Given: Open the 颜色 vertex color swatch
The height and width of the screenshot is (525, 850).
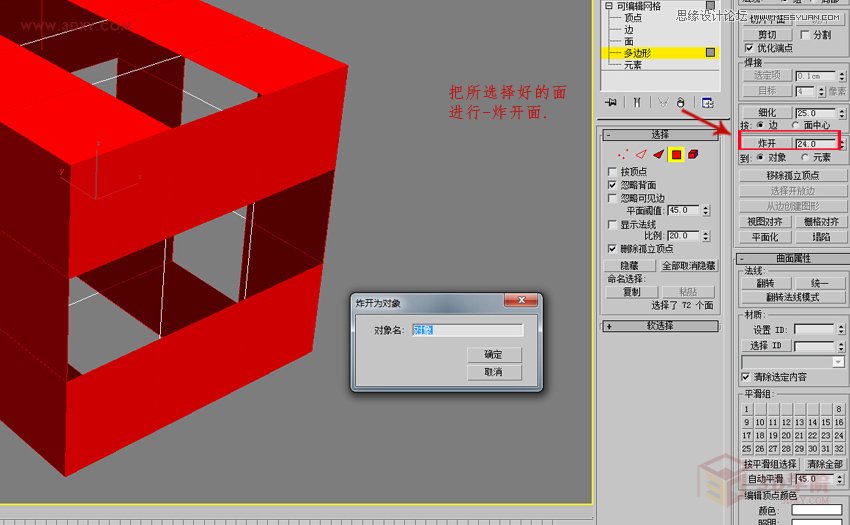Looking at the screenshot, I should 816,510.
